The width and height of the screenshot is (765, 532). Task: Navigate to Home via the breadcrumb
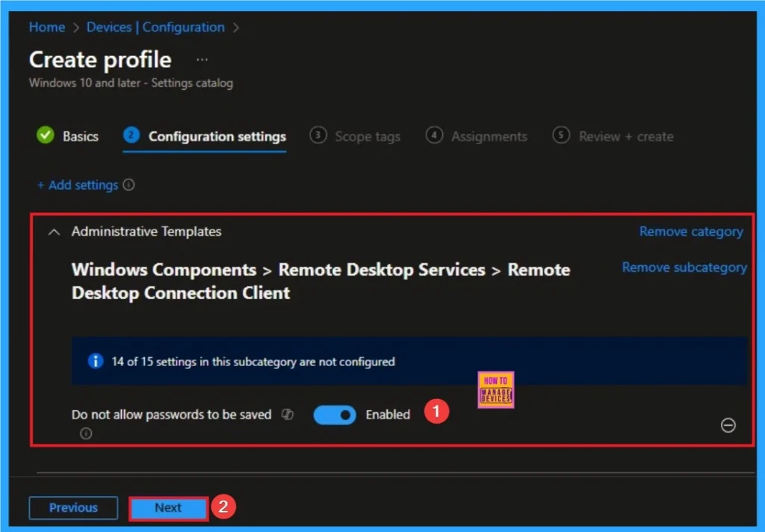pyautogui.click(x=46, y=27)
